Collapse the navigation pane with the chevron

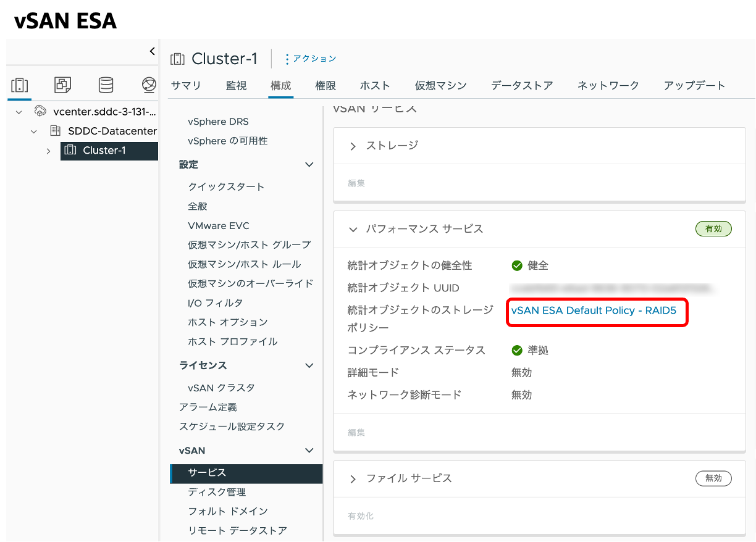tap(151, 51)
